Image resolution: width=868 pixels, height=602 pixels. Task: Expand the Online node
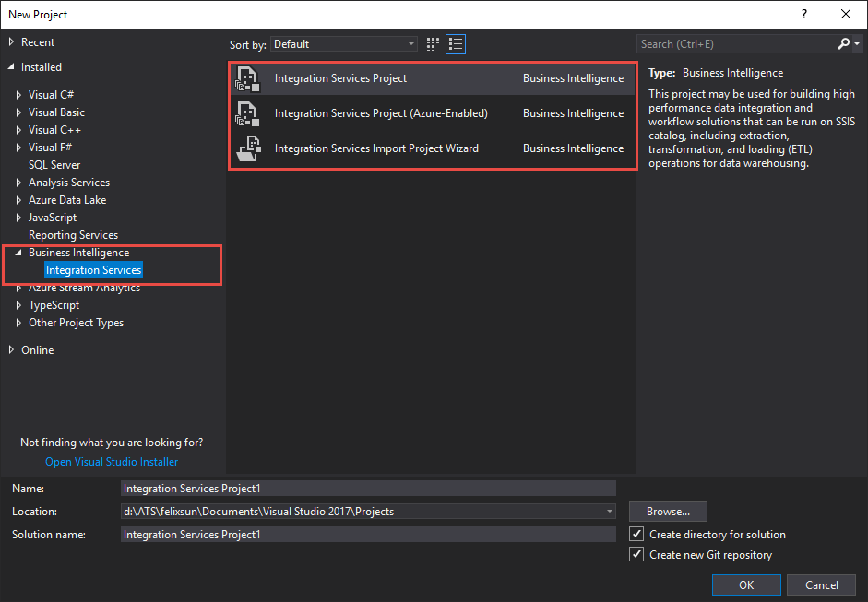[x=11, y=350]
